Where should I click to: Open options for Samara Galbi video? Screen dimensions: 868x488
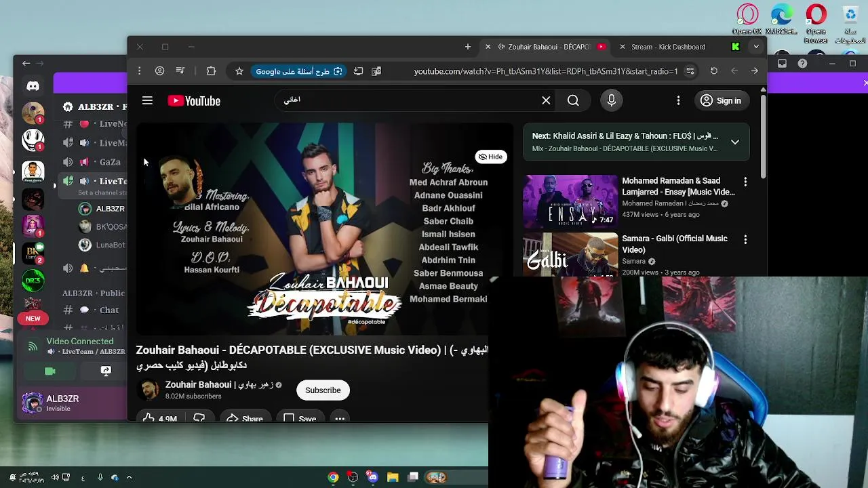click(745, 239)
